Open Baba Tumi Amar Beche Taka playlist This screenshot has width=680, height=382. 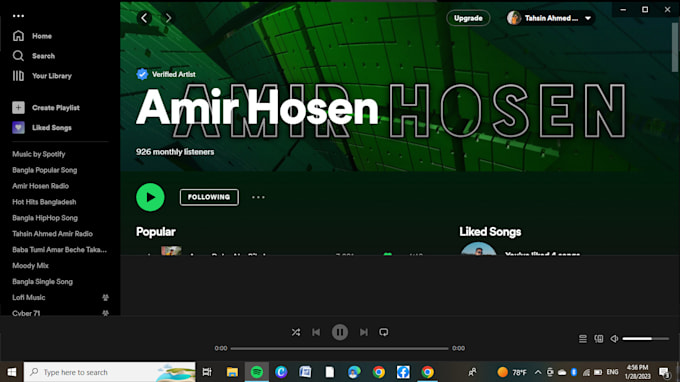pyautogui.click(x=59, y=250)
